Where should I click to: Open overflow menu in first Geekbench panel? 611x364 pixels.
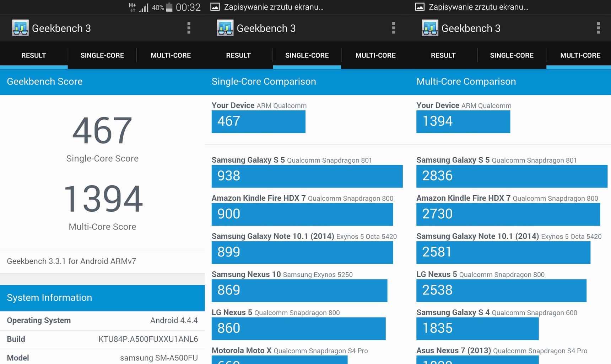pyautogui.click(x=189, y=28)
